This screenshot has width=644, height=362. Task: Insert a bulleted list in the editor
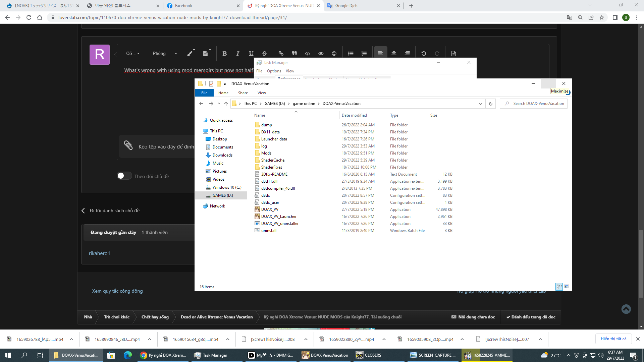click(x=351, y=53)
